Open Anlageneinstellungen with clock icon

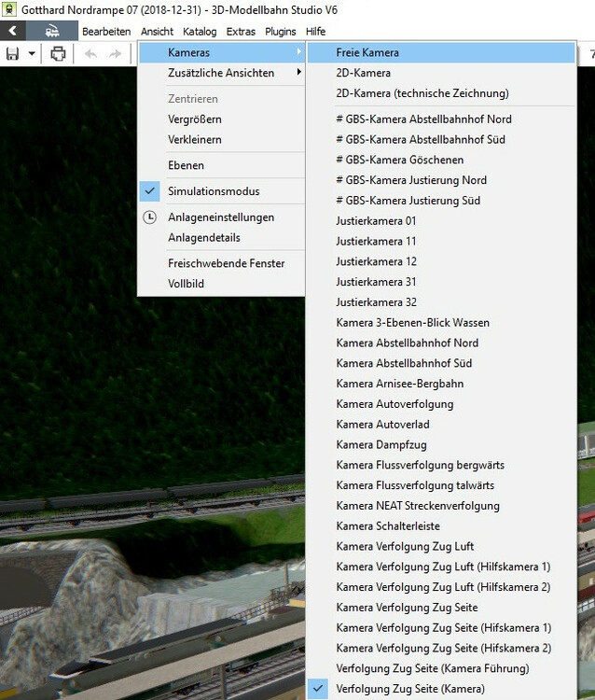click(x=222, y=217)
